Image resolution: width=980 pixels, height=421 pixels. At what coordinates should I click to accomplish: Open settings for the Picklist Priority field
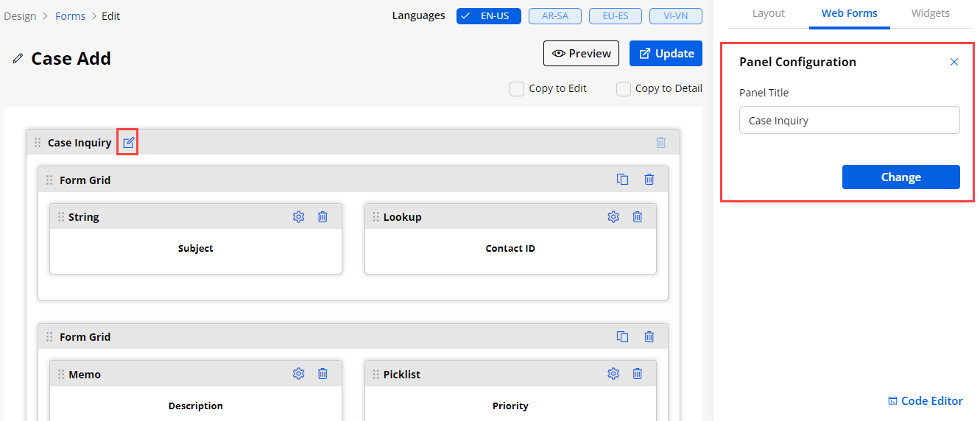613,374
